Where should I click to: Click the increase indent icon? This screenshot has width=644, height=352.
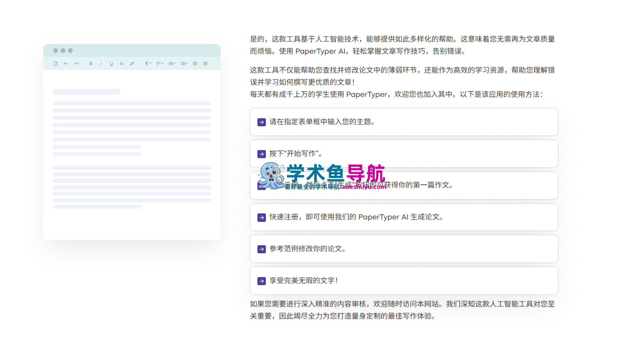[x=195, y=64]
